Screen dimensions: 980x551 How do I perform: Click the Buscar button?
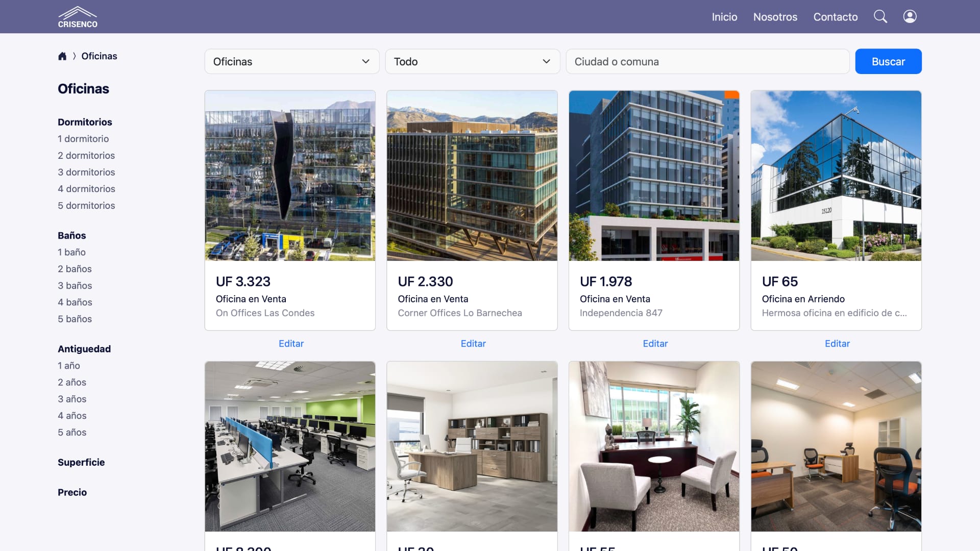(888, 61)
